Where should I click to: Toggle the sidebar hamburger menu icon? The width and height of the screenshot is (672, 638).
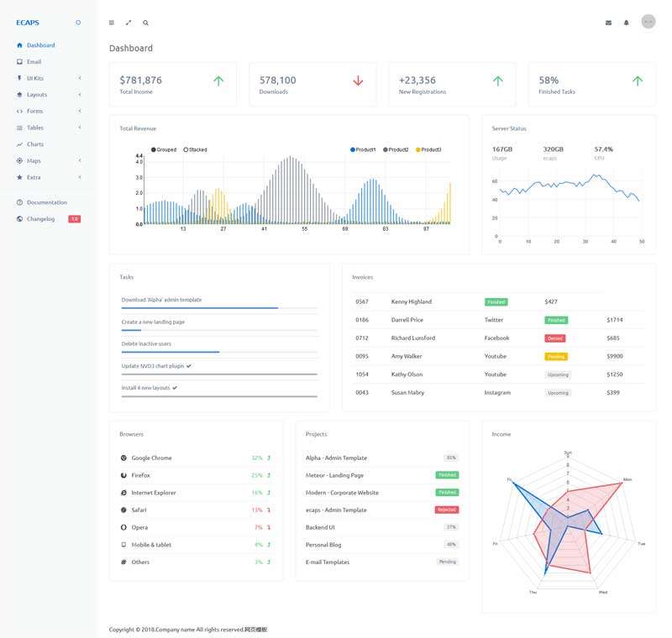(111, 23)
